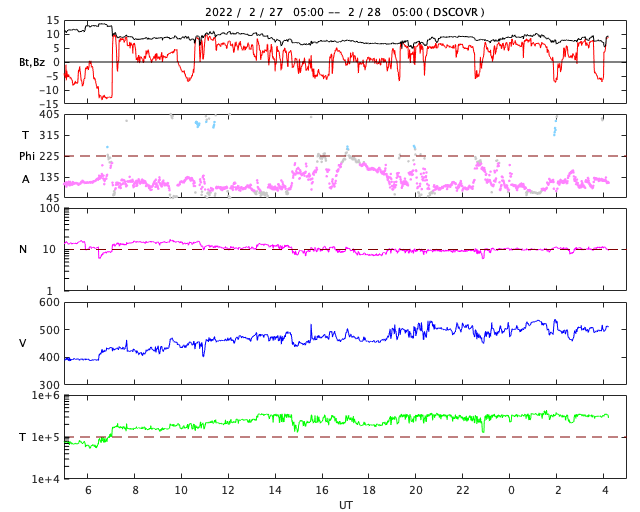Click the "5" tick on the Bt,Bz axis
This screenshot has width=640, height=512.
tap(56, 49)
